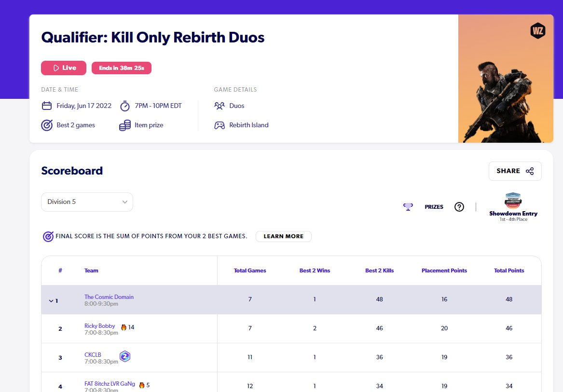Click the operator artwork thumbnail

coord(506,78)
